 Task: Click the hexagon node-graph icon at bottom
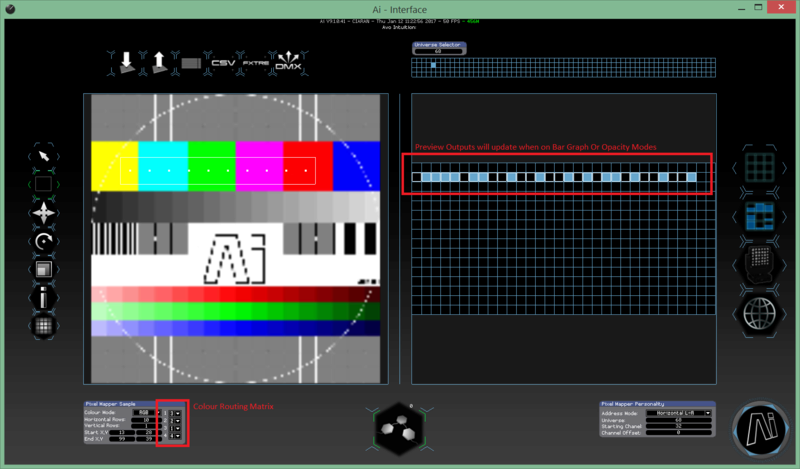click(x=399, y=429)
